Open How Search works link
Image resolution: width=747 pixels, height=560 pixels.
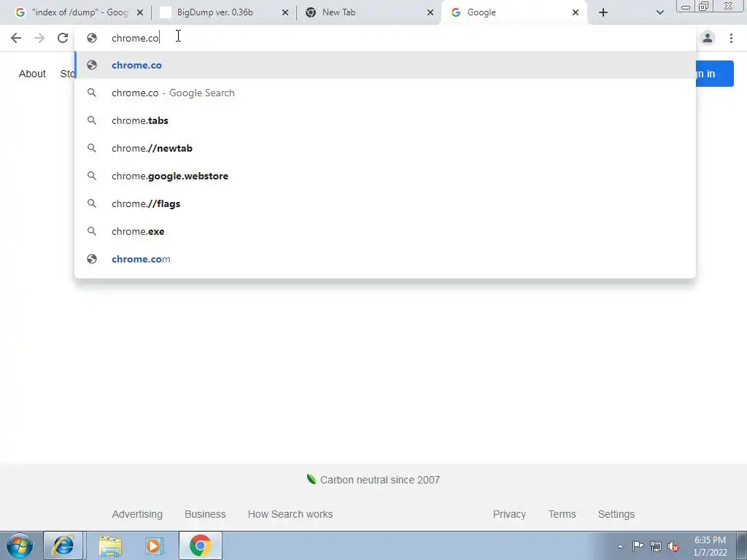290,514
